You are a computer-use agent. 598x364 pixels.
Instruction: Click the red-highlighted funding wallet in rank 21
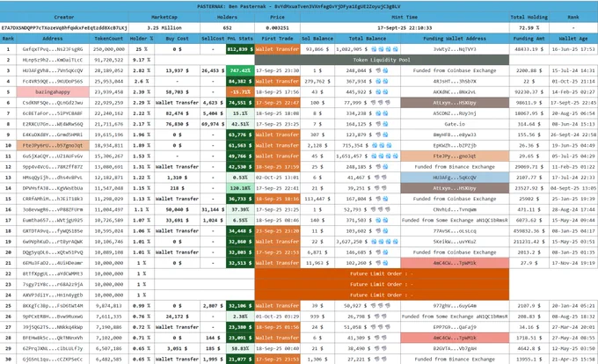click(455, 263)
